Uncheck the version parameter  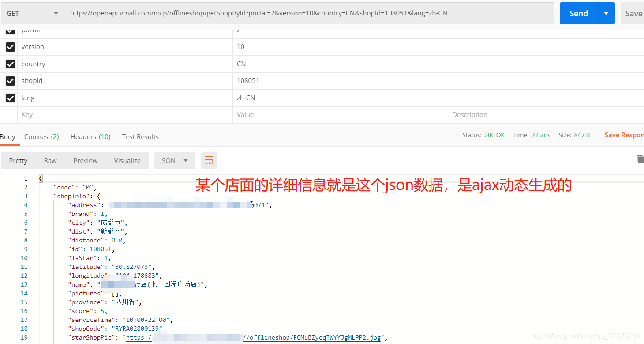click(10, 47)
